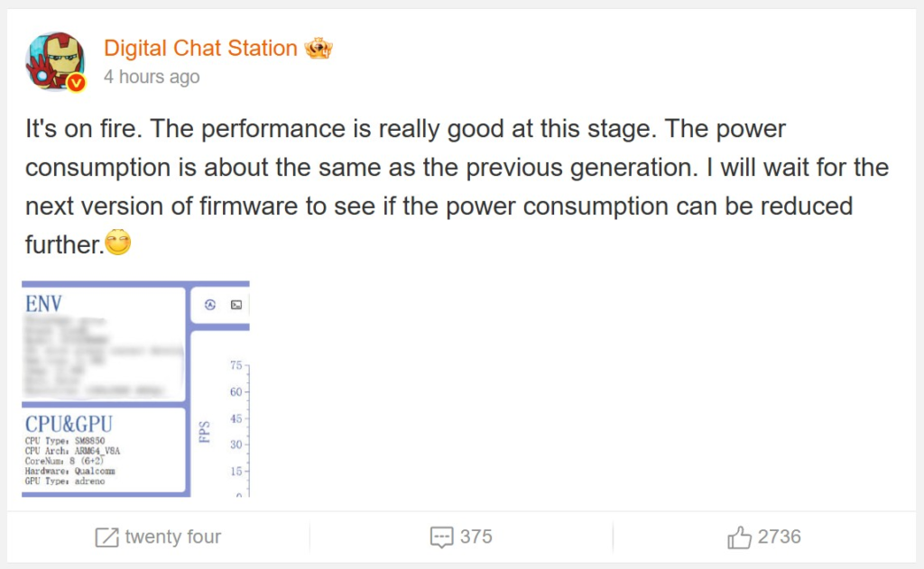Click the 'GPU Type: adreno' line in image
Image resolution: width=924 pixels, height=569 pixels.
tap(65, 482)
